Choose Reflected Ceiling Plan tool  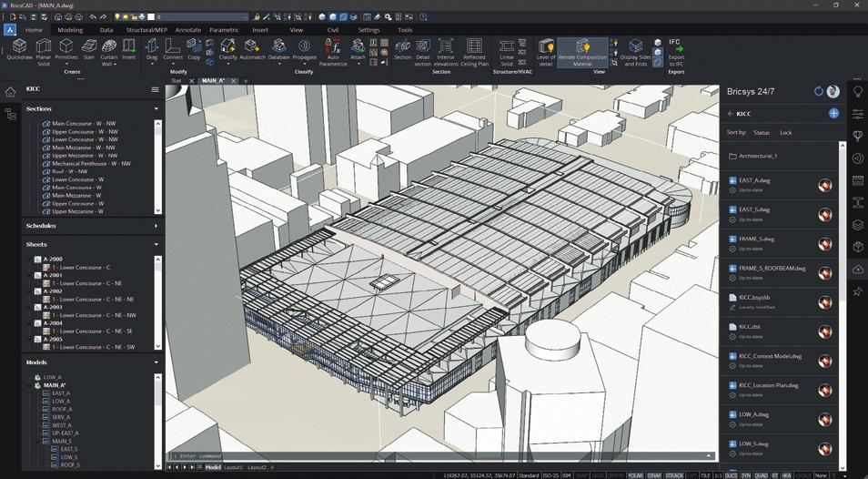click(474, 53)
